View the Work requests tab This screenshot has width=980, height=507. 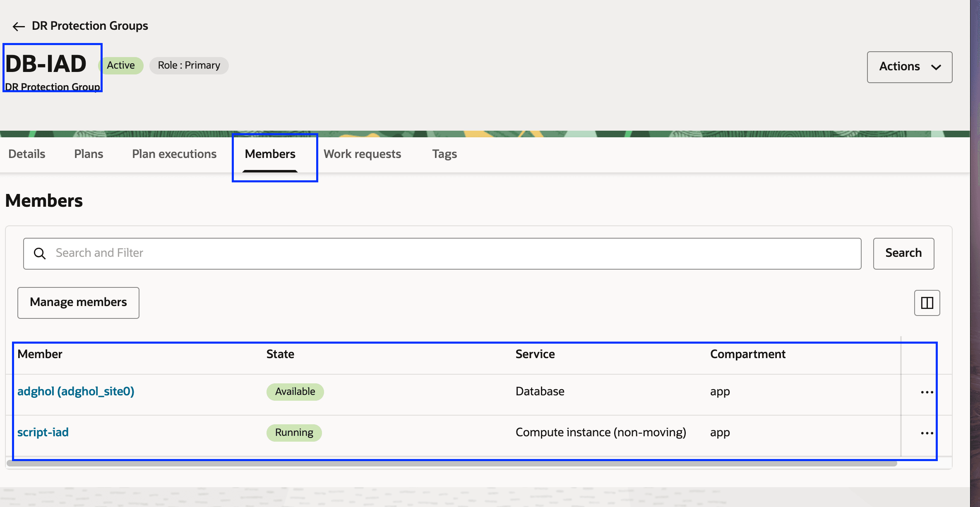[362, 154]
